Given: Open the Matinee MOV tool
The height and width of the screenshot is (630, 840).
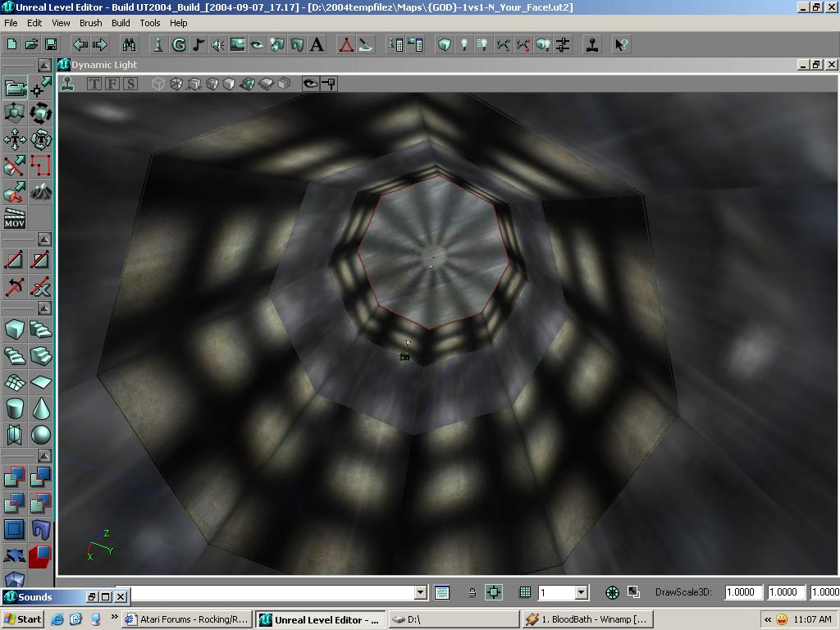Looking at the screenshot, I should [x=13, y=218].
